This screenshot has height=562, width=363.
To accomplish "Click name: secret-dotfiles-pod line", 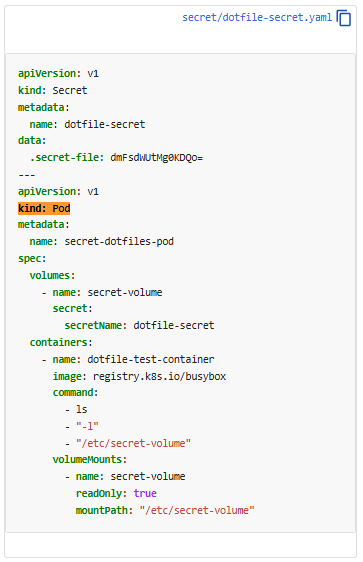I will tap(102, 242).
